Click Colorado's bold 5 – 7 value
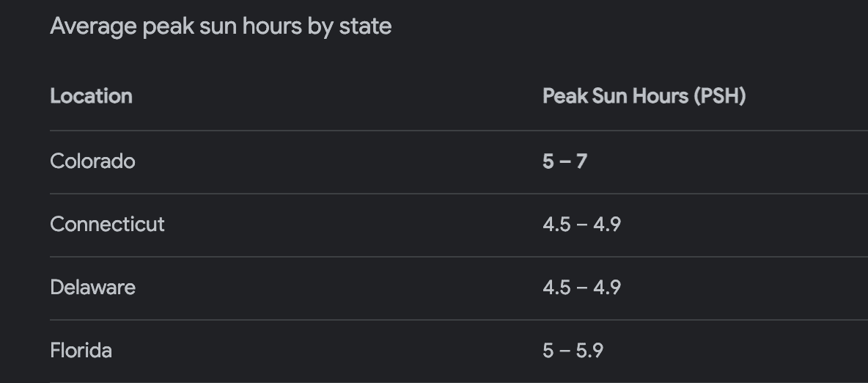 coord(564,161)
